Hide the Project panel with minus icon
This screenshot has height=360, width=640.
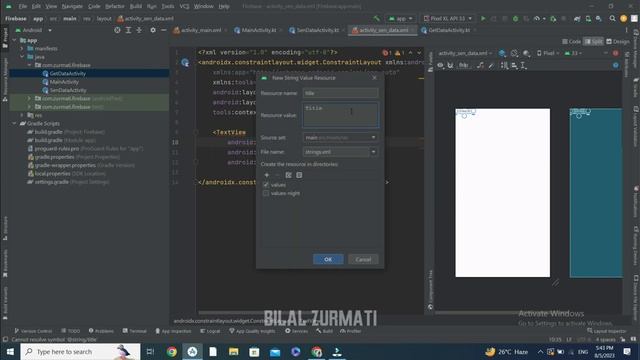pyautogui.click(x=163, y=30)
